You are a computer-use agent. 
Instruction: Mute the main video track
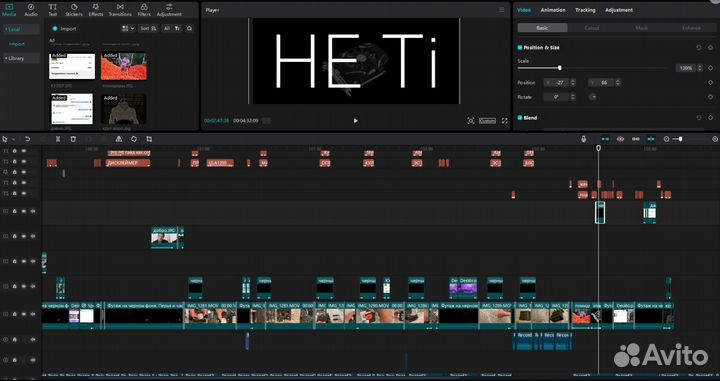32,314
